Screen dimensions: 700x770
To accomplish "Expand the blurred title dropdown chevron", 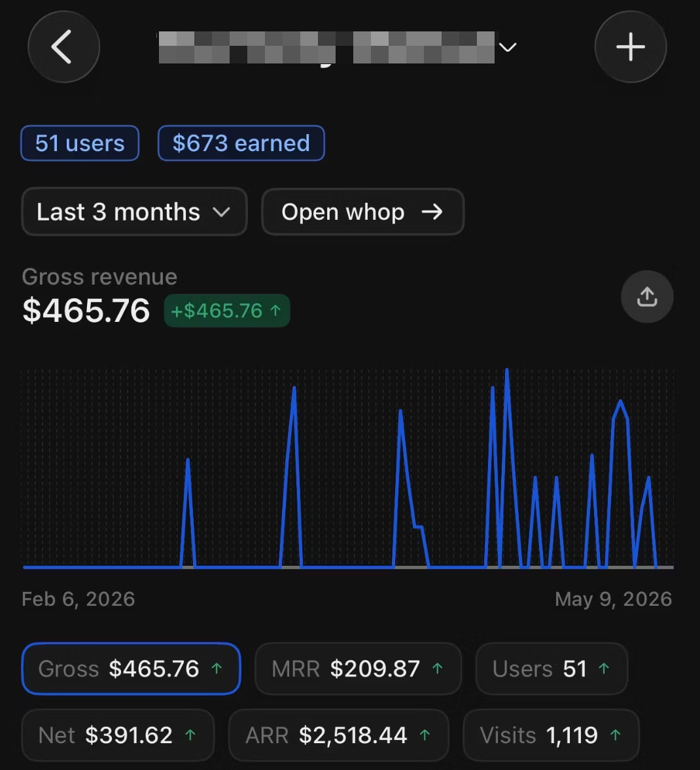I will point(508,47).
